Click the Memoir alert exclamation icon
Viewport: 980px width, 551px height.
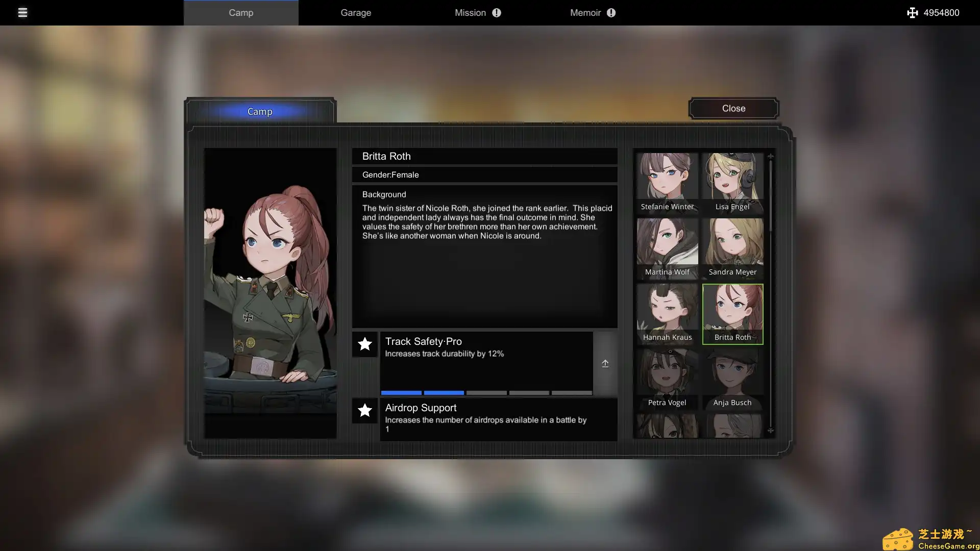pyautogui.click(x=611, y=13)
